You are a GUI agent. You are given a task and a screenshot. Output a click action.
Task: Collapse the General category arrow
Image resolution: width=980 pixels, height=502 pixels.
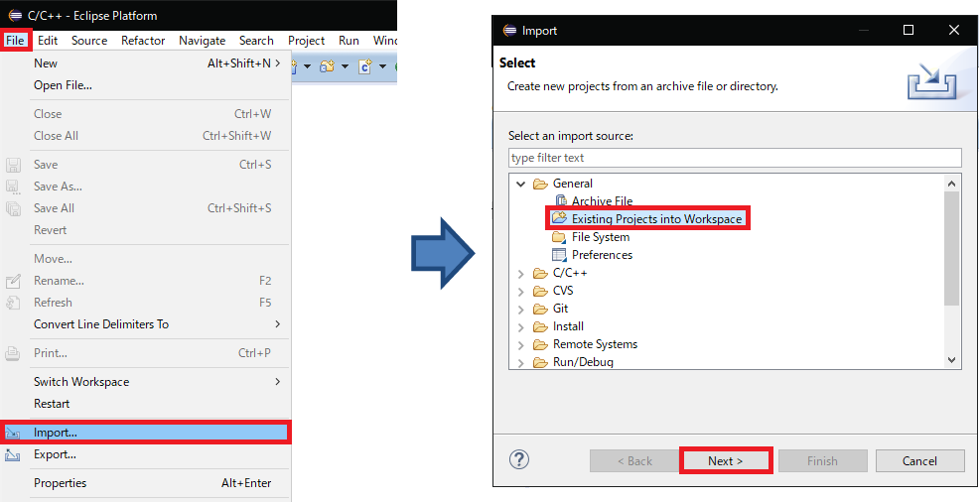(x=520, y=184)
